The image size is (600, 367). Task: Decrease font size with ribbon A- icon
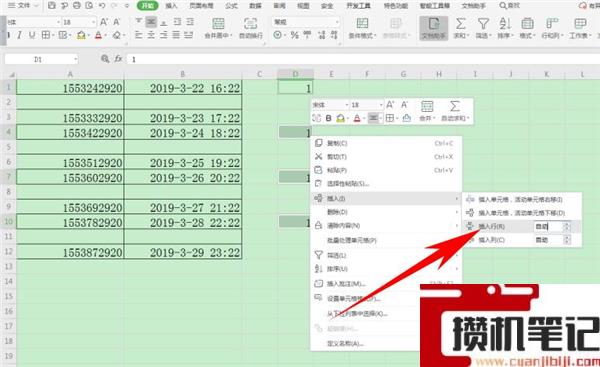coord(117,22)
